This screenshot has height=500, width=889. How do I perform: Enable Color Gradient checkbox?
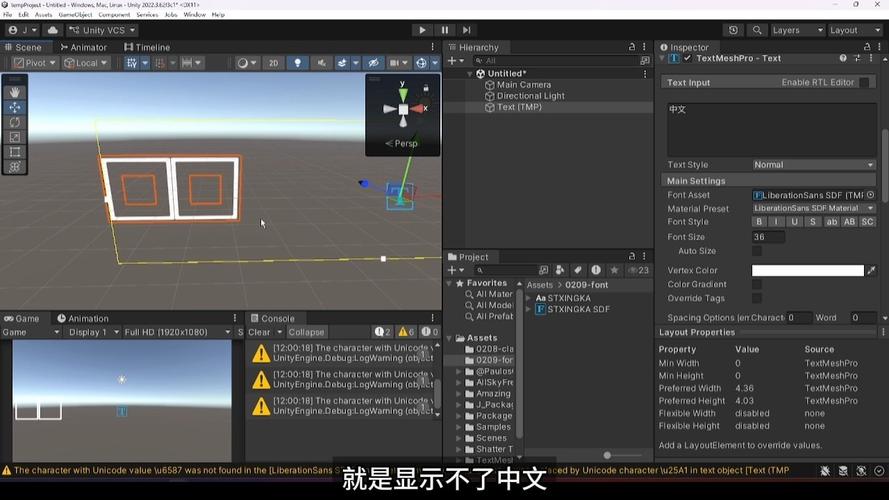click(x=757, y=285)
